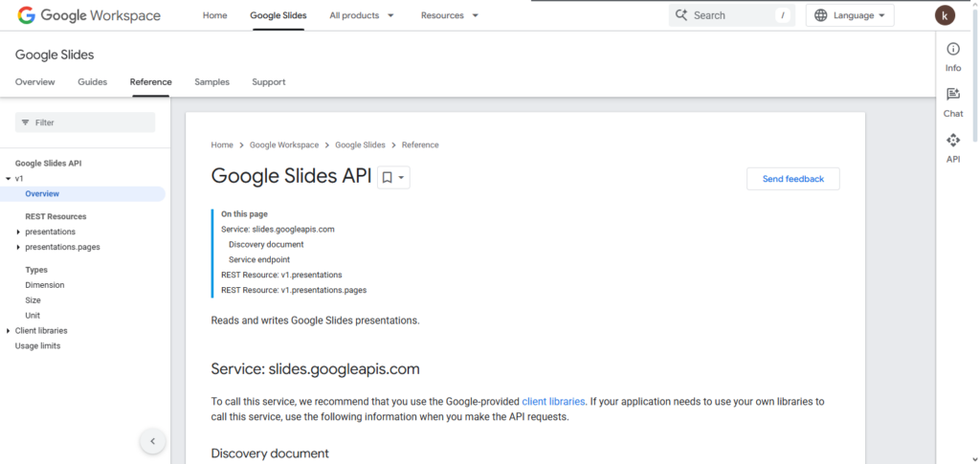
Task: Open Size under Types in sidebar
Action: [x=33, y=300]
